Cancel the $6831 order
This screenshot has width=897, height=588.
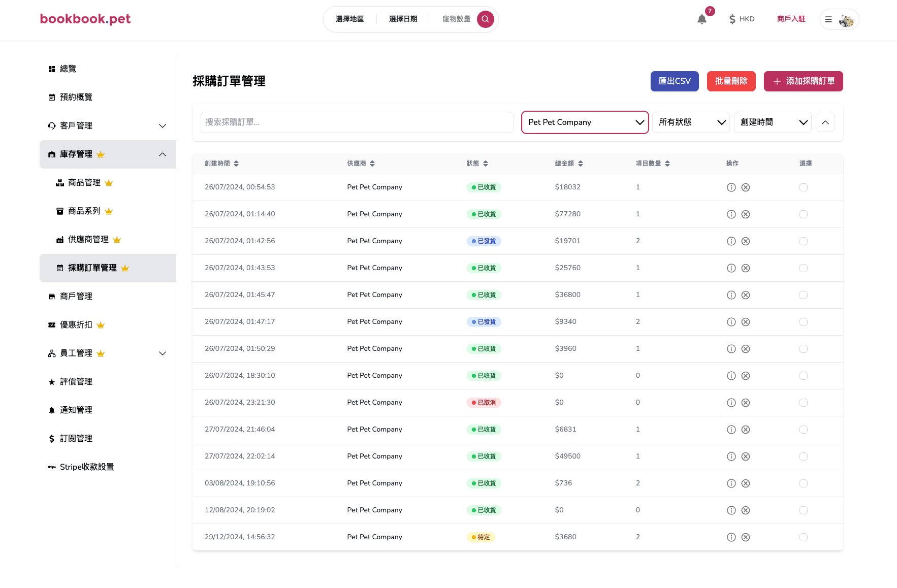[x=746, y=430]
